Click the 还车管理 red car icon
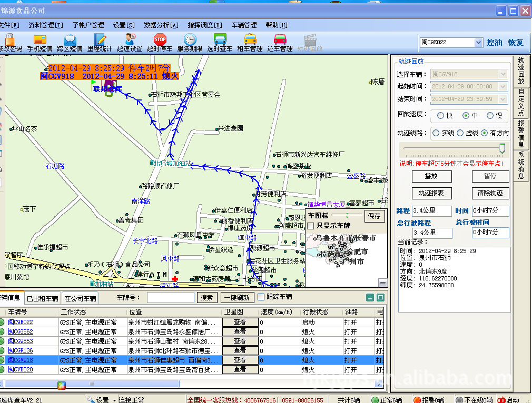This screenshot has height=403, width=532. coord(280,40)
